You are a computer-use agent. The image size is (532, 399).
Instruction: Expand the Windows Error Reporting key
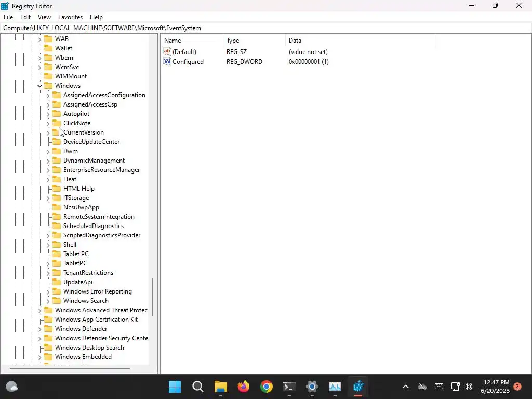click(x=48, y=292)
